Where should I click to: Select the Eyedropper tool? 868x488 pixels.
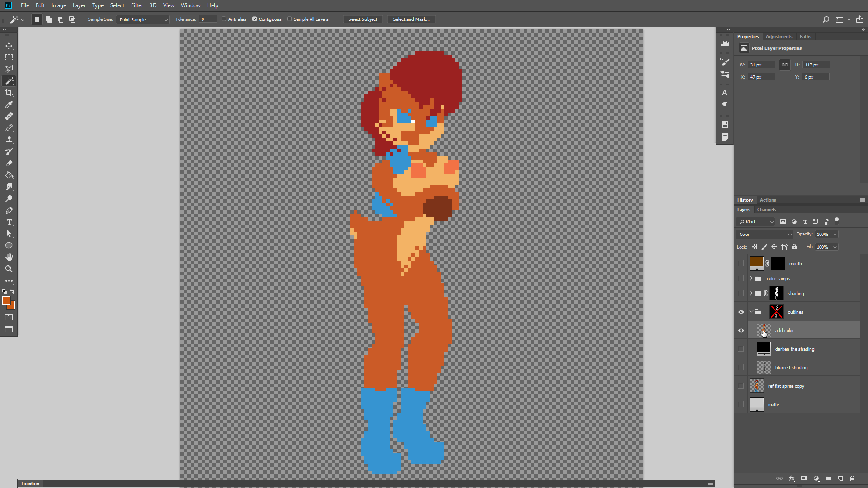point(9,104)
